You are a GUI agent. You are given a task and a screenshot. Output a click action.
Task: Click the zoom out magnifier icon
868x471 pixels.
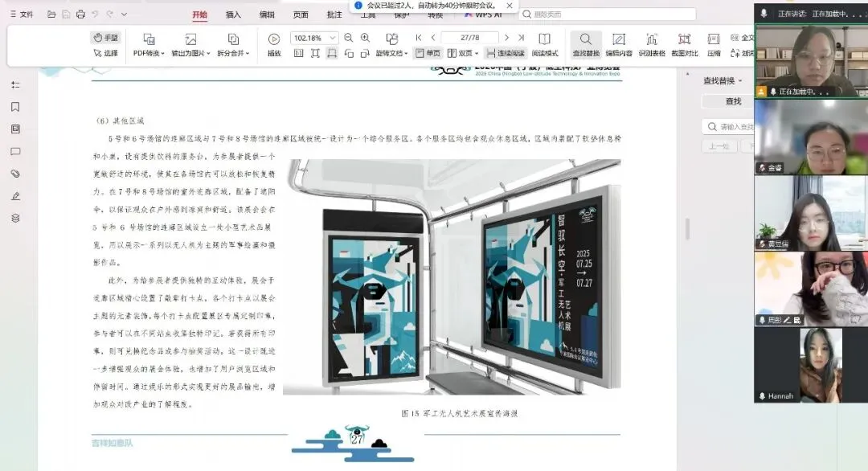(348, 38)
